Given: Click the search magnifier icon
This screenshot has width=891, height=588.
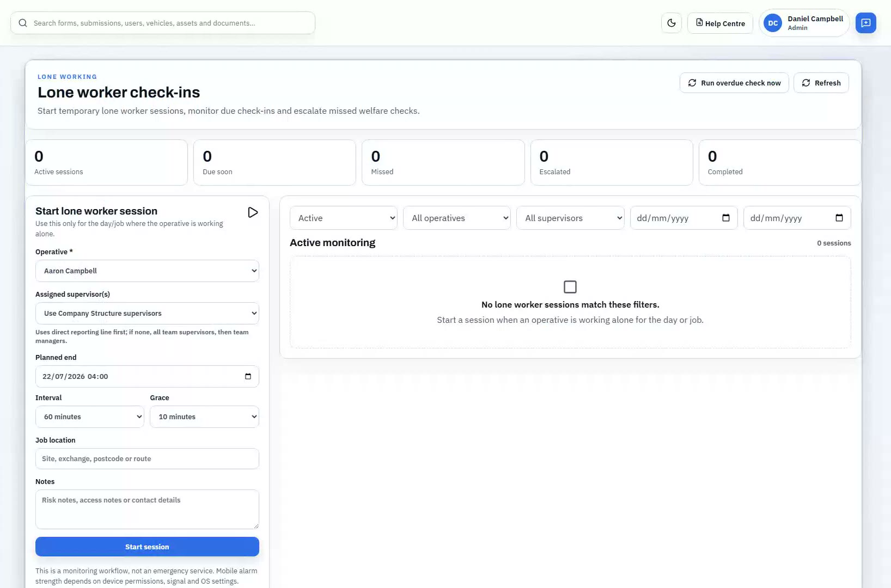Looking at the screenshot, I should click(x=23, y=23).
